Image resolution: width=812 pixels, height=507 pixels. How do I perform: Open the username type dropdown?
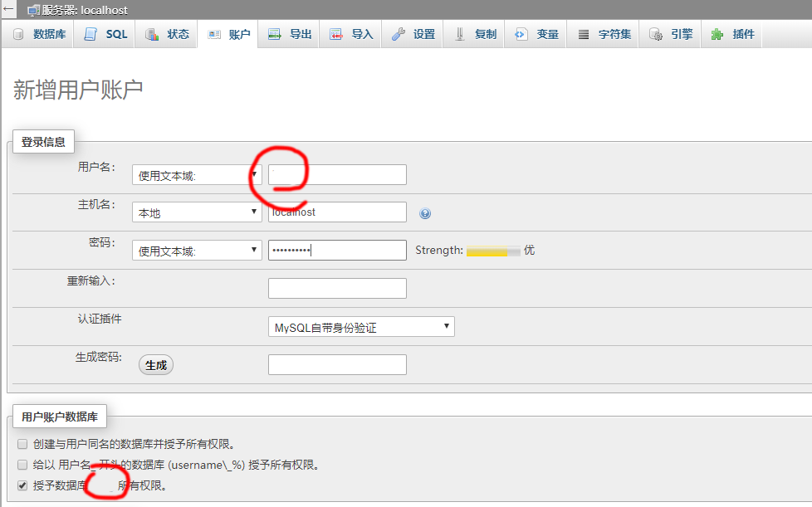tap(197, 175)
